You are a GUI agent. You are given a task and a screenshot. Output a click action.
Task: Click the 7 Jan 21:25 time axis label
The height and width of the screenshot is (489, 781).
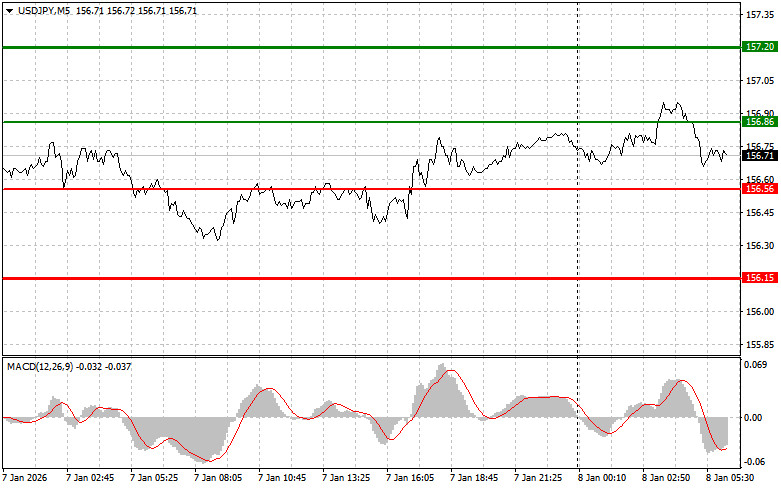click(538, 478)
